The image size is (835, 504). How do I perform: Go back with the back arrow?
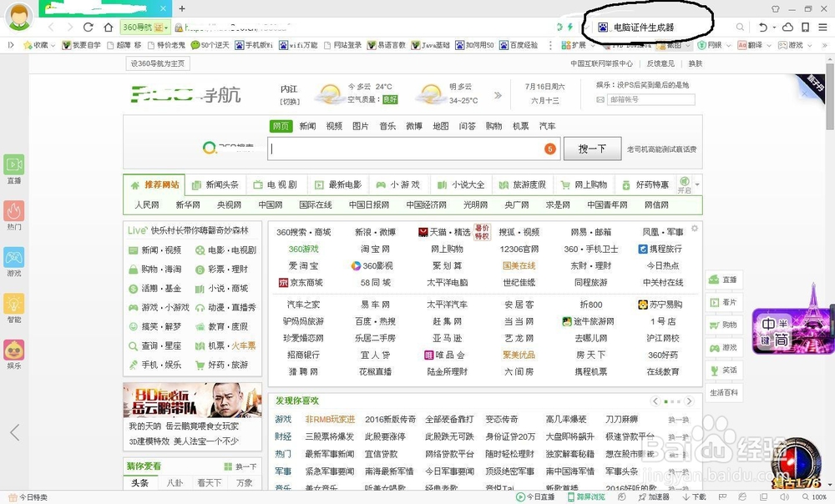click(51, 28)
